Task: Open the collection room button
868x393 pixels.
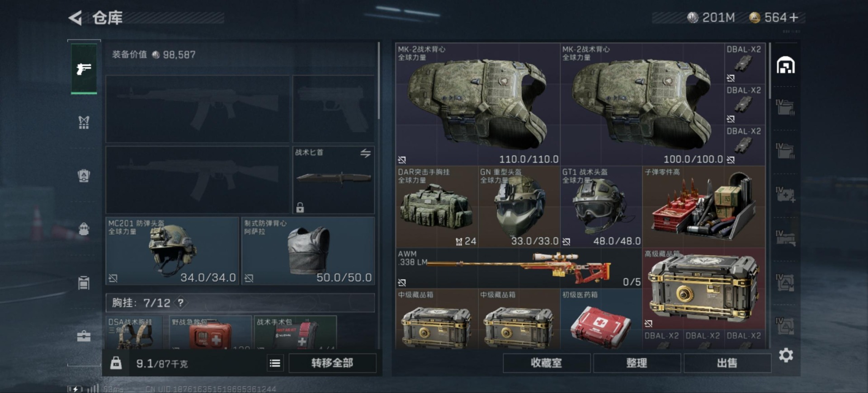Action: tap(547, 363)
